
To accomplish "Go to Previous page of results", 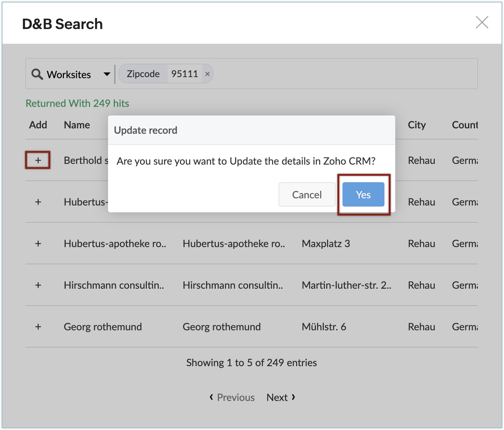I will [x=232, y=397].
